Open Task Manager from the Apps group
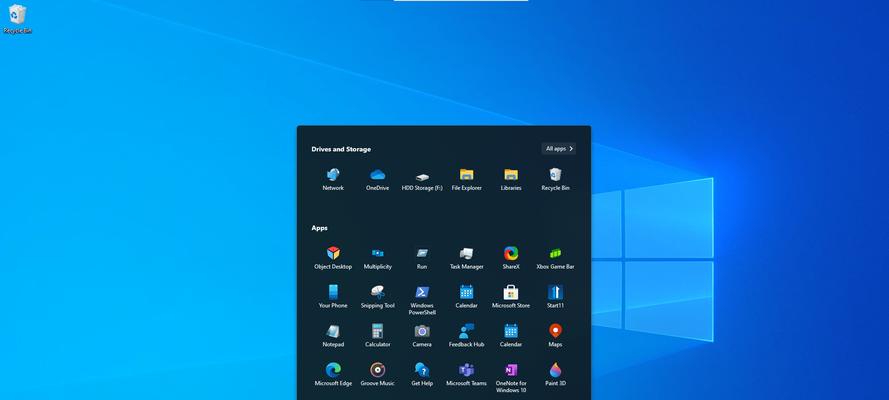 (467, 258)
